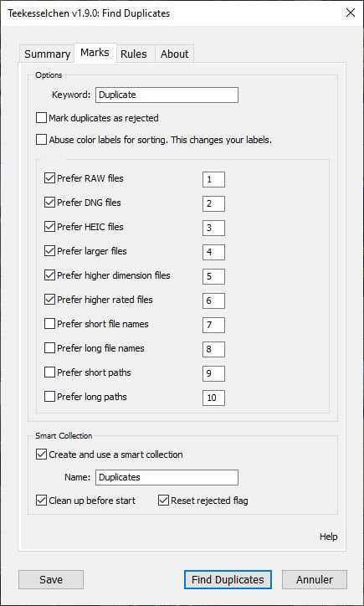Uncheck Prefer larger files
The height and width of the screenshot is (606, 364).
pyautogui.click(x=49, y=251)
